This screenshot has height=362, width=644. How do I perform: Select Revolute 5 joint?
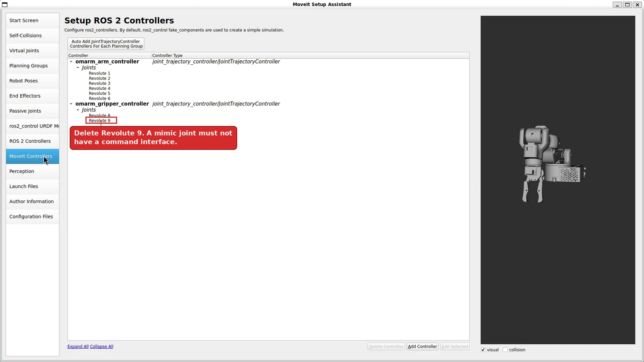click(x=99, y=93)
